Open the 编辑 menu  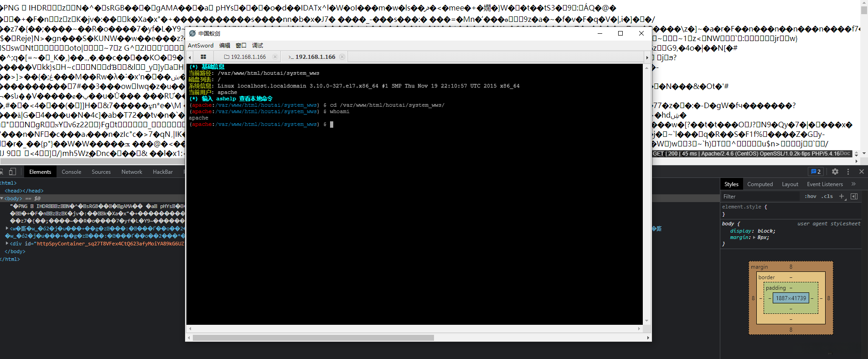[225, 46]
